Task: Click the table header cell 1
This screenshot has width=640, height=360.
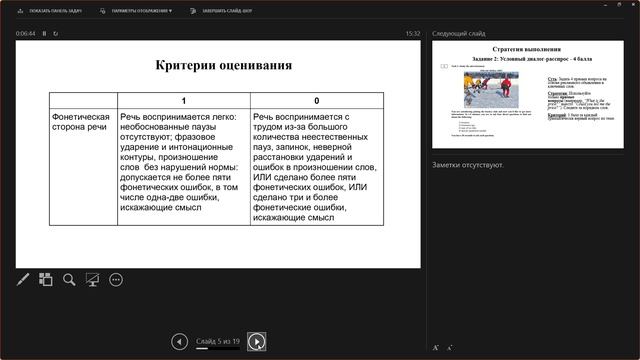Action: (184, 101)
